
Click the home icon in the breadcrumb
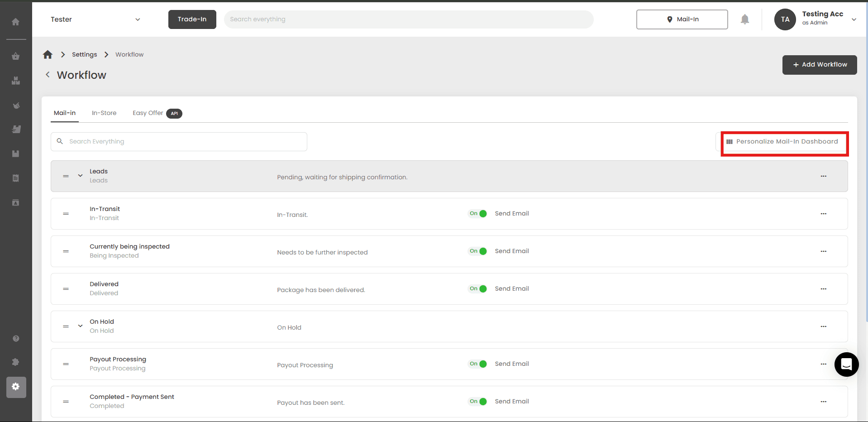coord(48,54)
